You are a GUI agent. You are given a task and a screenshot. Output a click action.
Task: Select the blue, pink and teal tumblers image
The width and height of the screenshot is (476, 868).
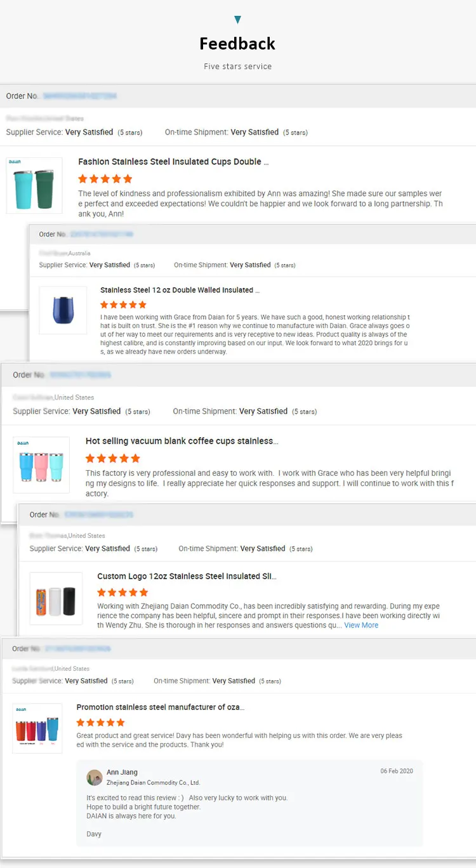point(41,465)
